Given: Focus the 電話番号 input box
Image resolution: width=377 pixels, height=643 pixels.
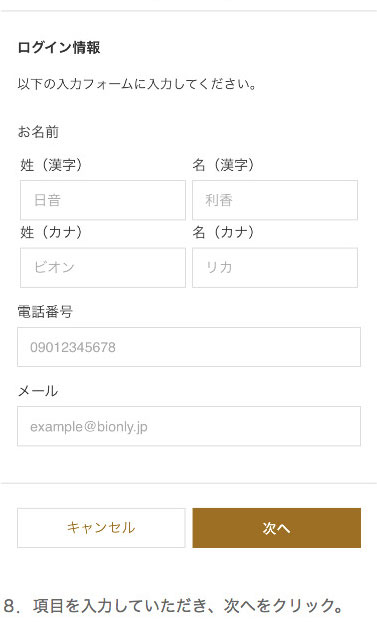Looking at the screenshot, I should tap(189, 347).
